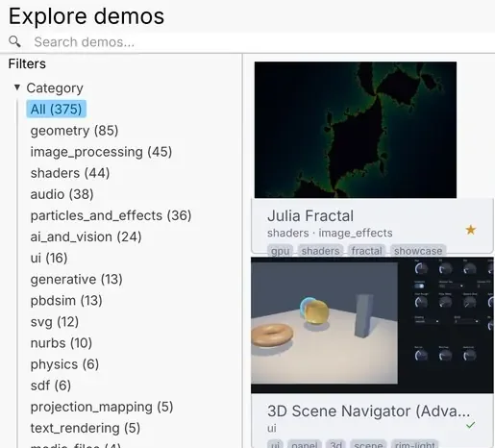Image resolution: width=495 pixels, height=448 pixels.
Task: Click the fractal tag chip
Action: pyautogui.click(x=366, y=251)
